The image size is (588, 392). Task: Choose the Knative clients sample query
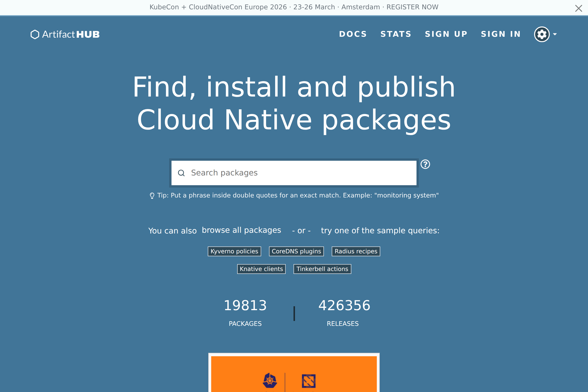coord(261,269)
